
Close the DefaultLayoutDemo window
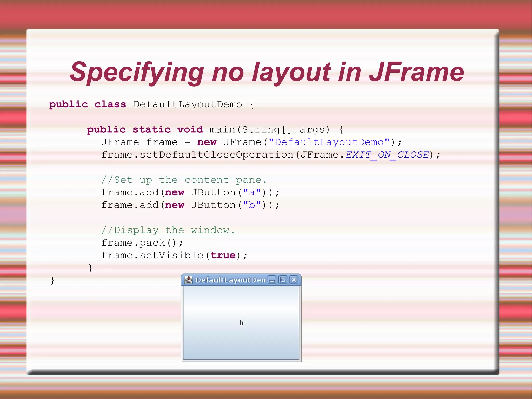coord(294,280)
